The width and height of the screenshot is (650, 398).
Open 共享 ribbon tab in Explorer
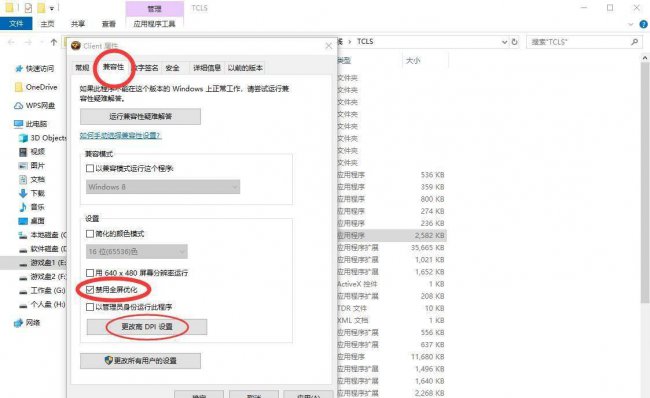tap(78, 24)
